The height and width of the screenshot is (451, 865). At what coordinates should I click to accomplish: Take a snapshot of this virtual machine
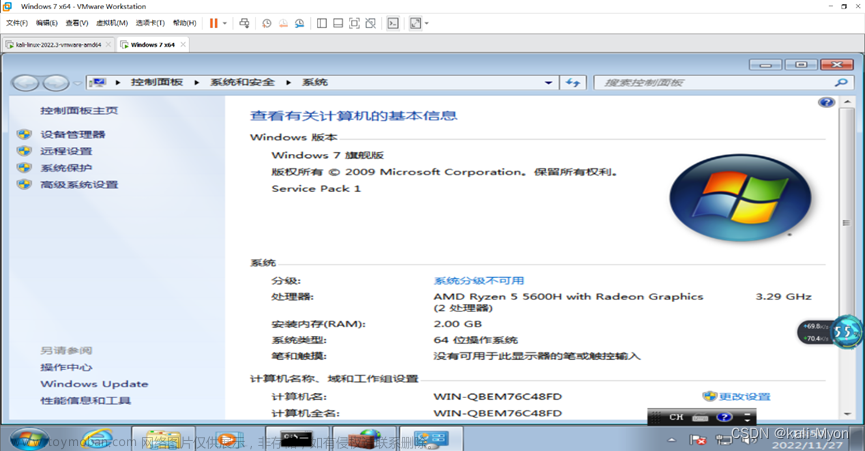[266, 23]
